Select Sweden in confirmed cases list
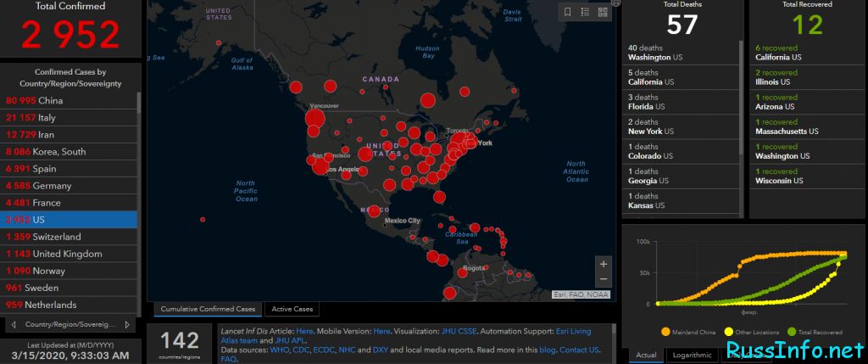Image resolution: width=868 pixels, height=364 pixels. point(69,288)
